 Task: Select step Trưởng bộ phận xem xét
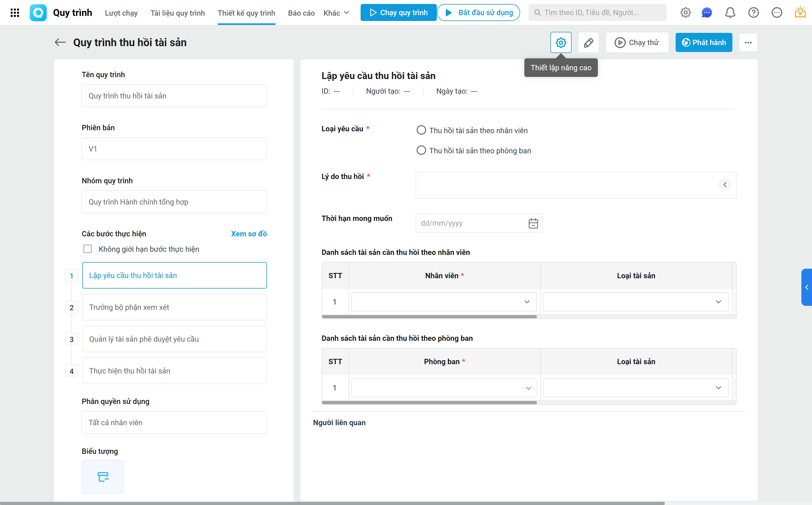click(x=174, y=307)
